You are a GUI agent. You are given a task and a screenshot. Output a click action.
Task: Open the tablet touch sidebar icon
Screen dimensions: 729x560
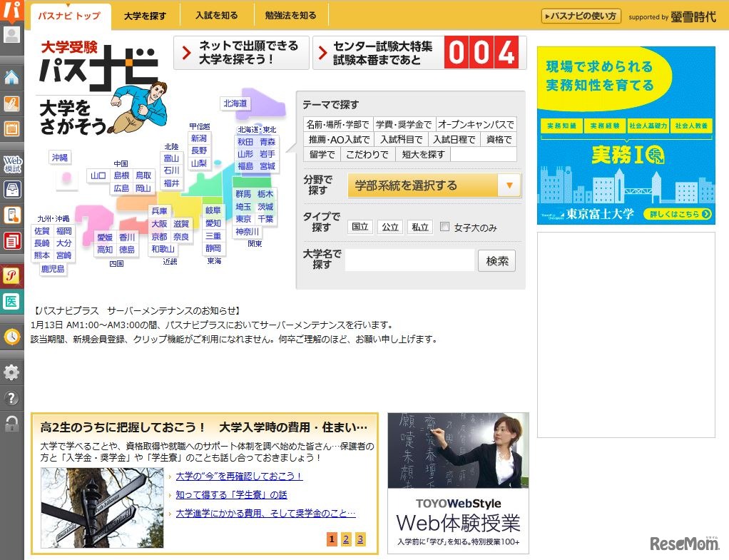pyautogui.click(x=11, y=215)
